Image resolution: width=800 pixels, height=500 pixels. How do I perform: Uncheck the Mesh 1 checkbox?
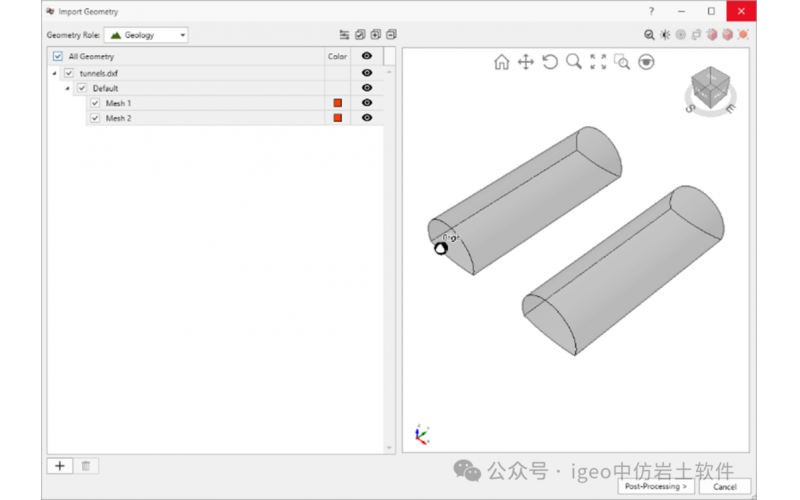pyautogui.click(x=95, y=103)
